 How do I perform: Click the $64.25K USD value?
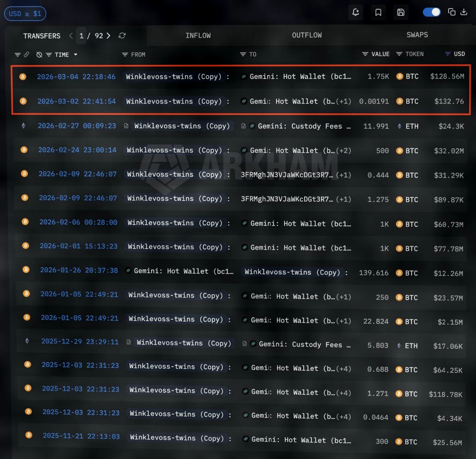[x=448, y=370]
